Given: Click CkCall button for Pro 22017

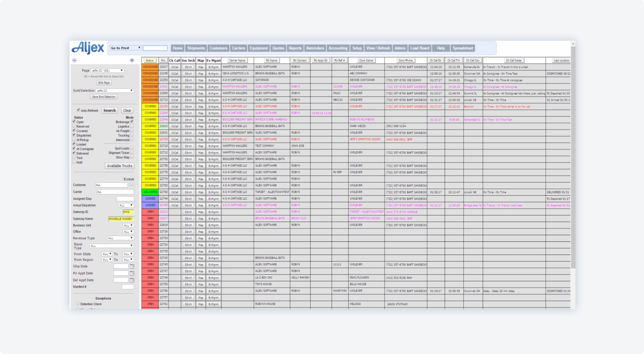Looking at the screenshot, I should click(x=175, y=67).
